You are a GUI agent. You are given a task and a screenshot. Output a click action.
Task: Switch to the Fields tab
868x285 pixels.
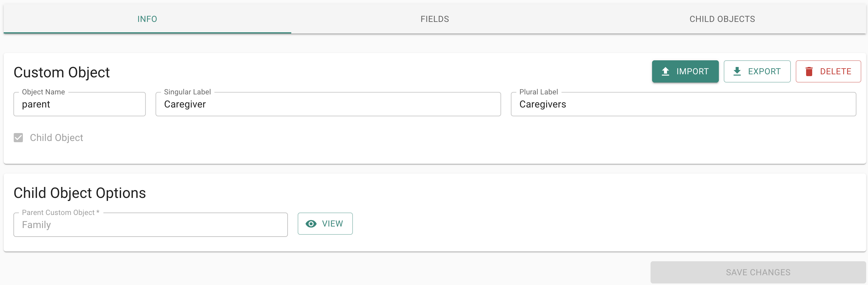pyautogui.click(x=435, y=19)
